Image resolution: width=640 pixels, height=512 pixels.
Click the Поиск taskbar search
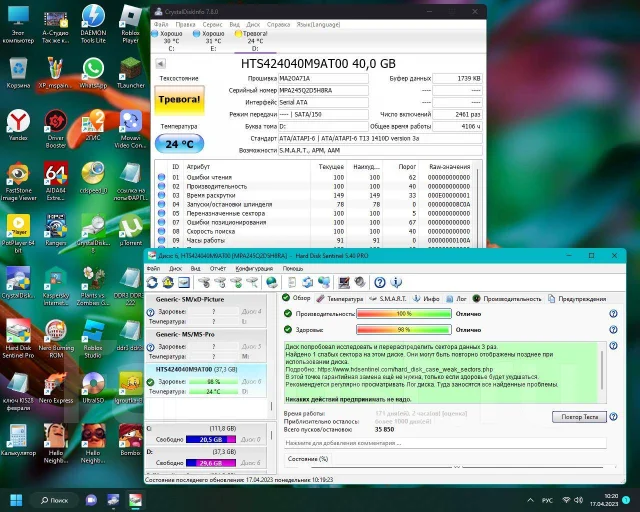coord(54,500)
